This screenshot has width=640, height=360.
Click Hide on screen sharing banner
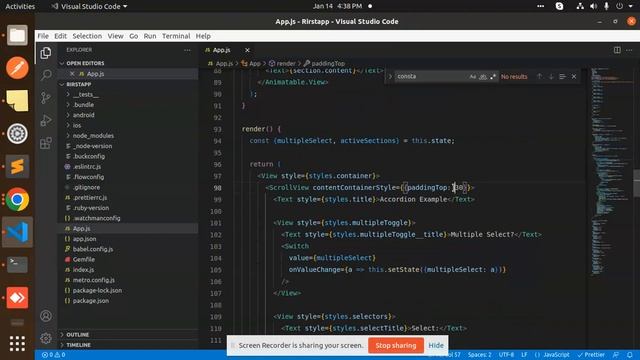pos(436,345)
